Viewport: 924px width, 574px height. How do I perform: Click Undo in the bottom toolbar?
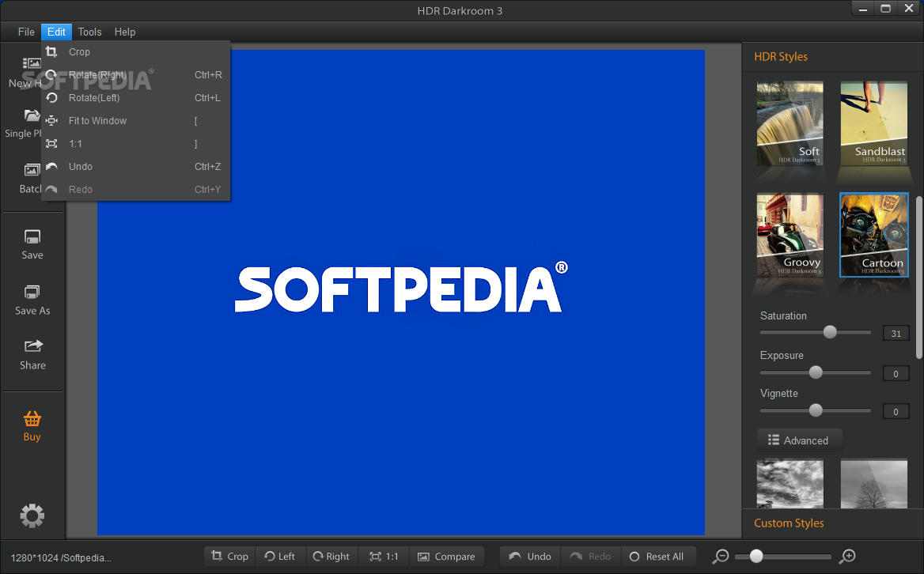[530, 557]
